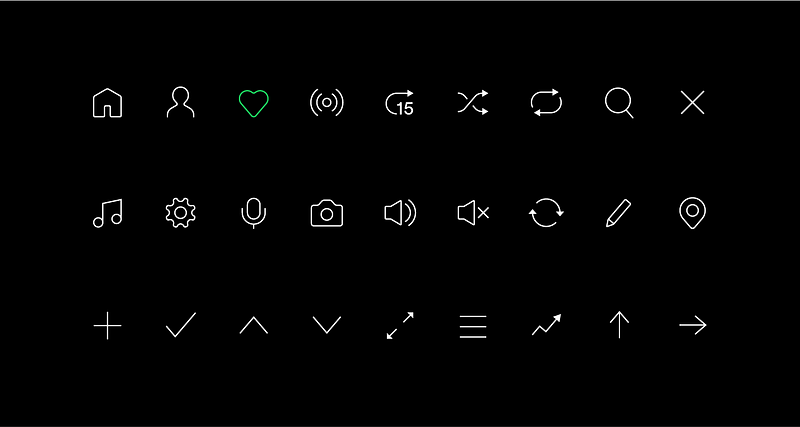Click the microphone icon

(x=254, y=213)
